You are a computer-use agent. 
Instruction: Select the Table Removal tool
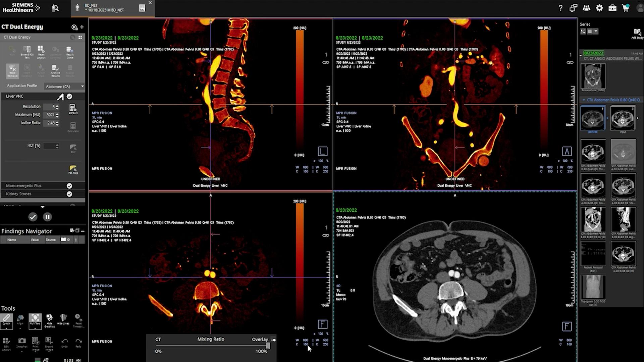[12, 71]
